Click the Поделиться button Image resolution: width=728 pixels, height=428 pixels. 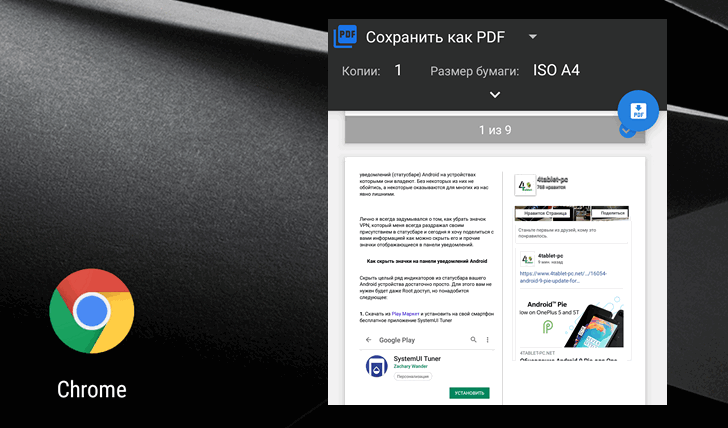click(610, 213)
